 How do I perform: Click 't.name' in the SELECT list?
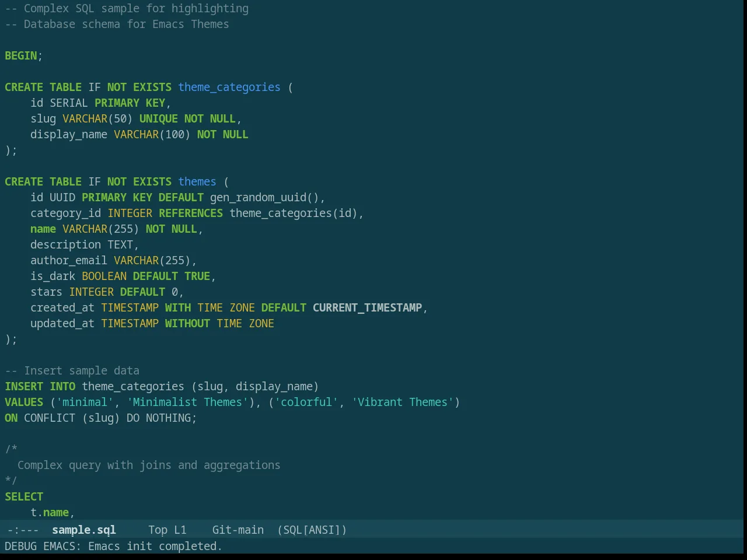click(50, 512)
